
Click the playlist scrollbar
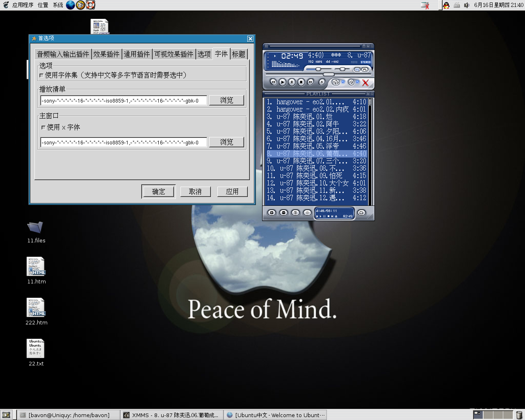[370, 151]
